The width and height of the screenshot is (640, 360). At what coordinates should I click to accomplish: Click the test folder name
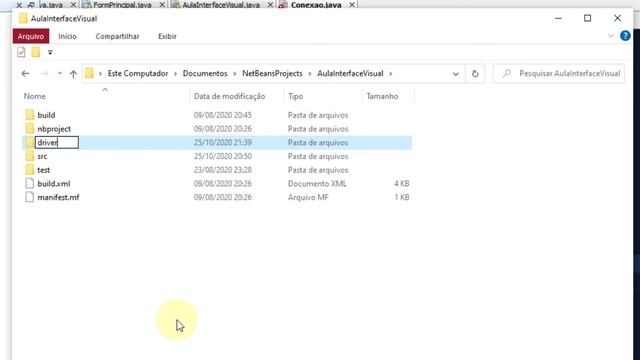click(44, 170)
